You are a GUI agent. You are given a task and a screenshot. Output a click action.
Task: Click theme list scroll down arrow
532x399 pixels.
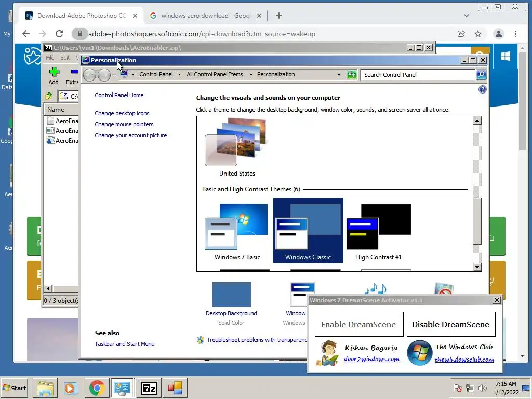[x=477, y=267]
